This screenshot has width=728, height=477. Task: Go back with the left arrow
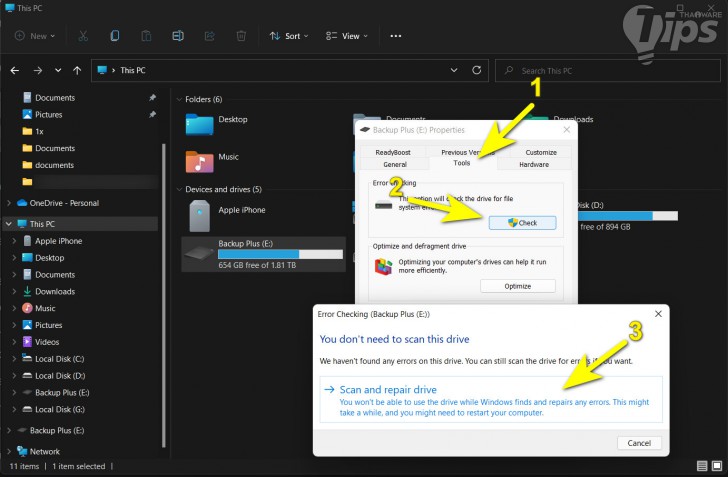coord(15,71)
